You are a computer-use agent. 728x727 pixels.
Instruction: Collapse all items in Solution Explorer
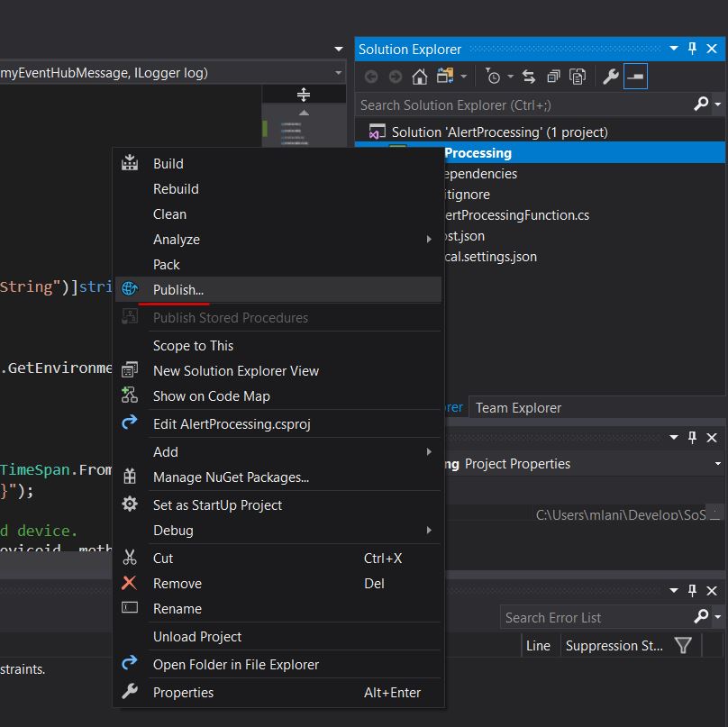point(553,77)
